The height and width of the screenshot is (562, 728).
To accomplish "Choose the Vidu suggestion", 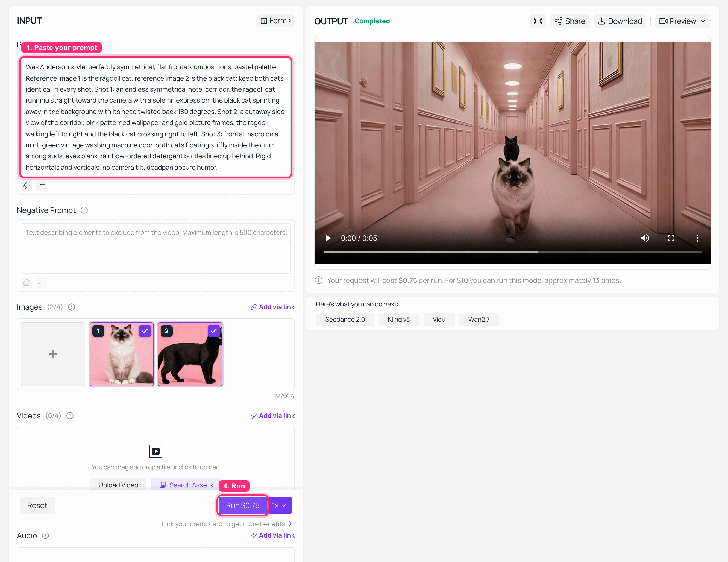I will 439,319.
